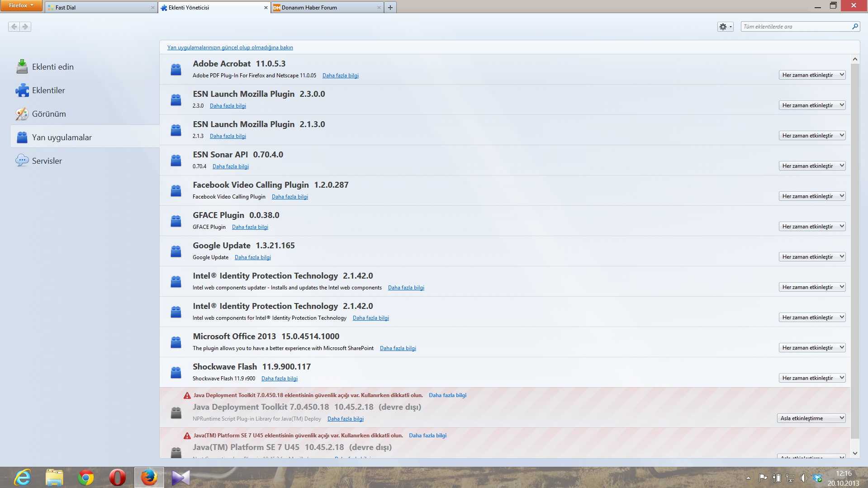Click Java(TM) Platform SE 7 warning triangle
Viewport: 868px width, 488px height.
pyautogui.click(x=187, y=436)
